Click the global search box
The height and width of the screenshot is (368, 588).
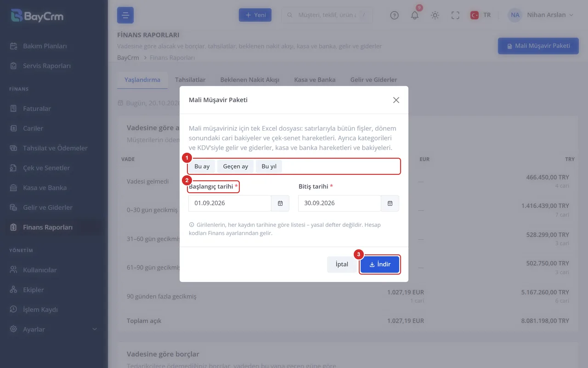[327, 15]
